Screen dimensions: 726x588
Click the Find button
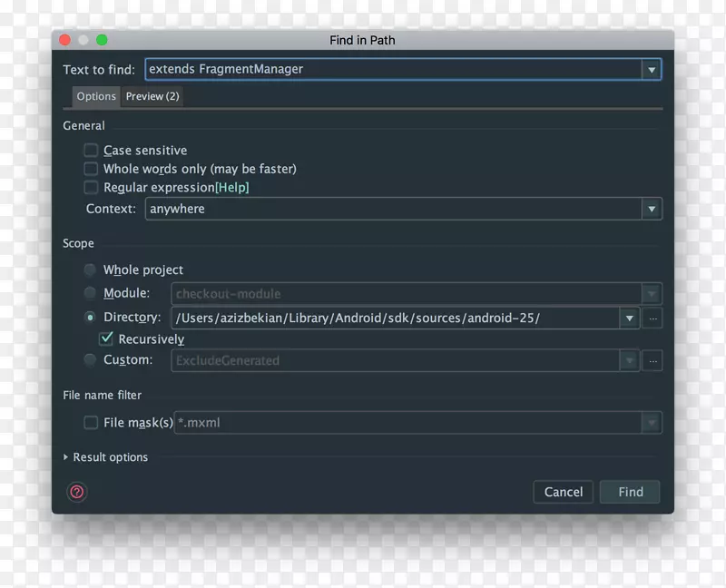[x=630, y=491]
